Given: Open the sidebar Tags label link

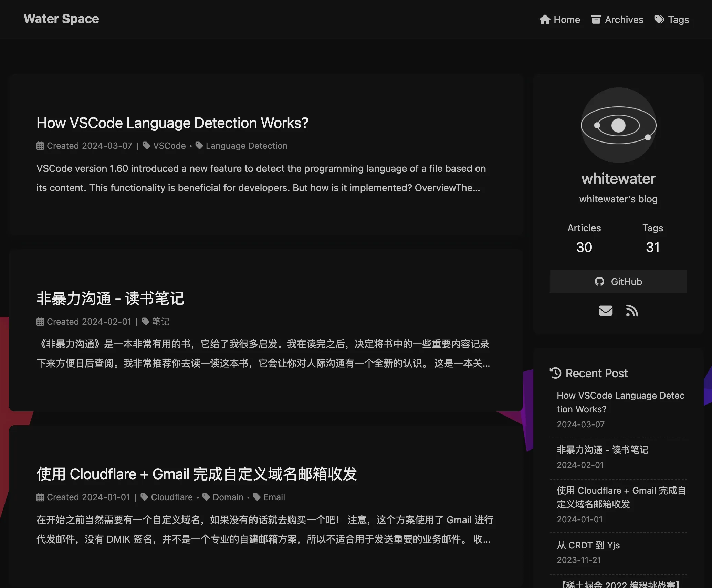Looking at the screenshot, I should tap(653, 228).
